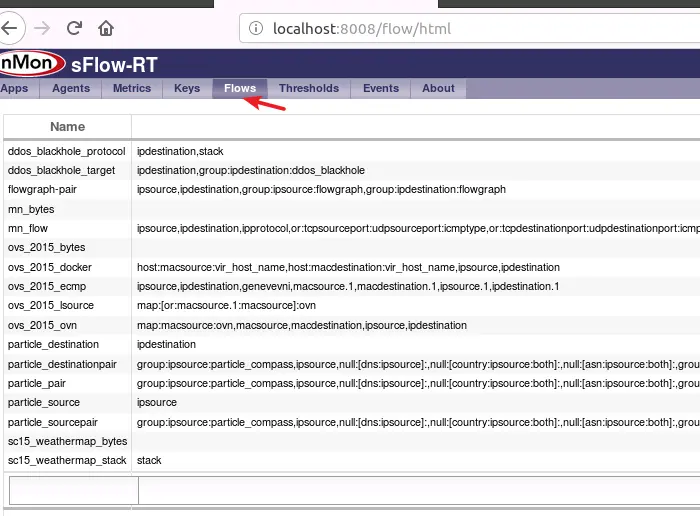Click the particle_sourcepair keys definition
The height and width of the screenshot is (516, 700).
(418, 423)
